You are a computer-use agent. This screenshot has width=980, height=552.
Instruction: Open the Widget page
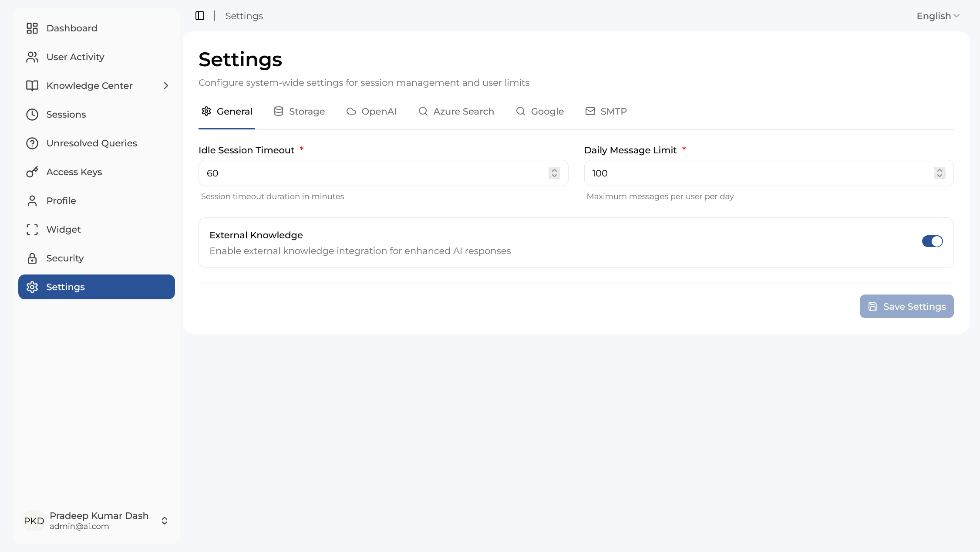pos(97,230)
